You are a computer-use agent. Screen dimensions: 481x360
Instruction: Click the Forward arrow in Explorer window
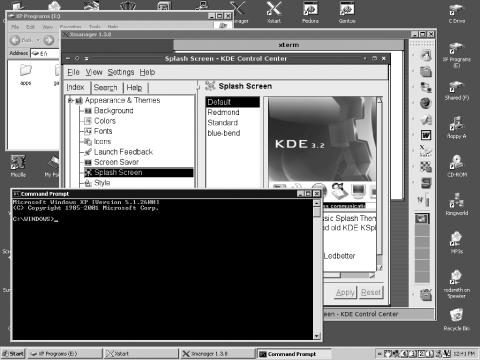pyautogui.click(x=49, y=40)
